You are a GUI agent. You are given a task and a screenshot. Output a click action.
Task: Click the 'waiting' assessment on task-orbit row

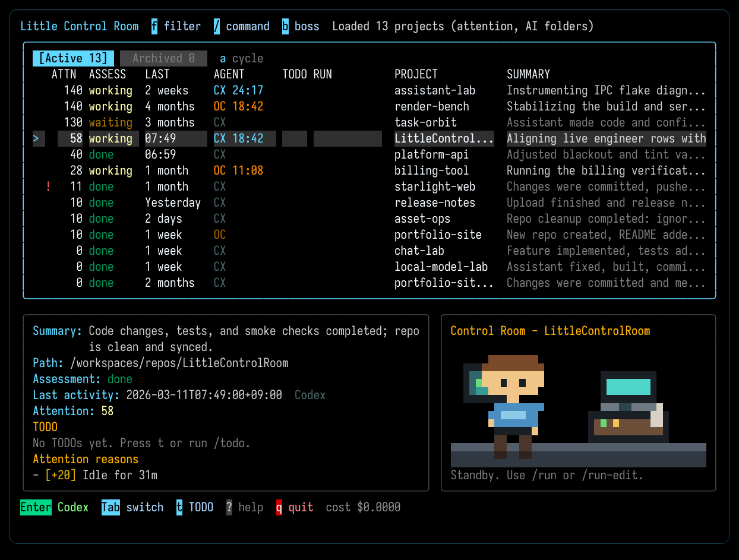[x=110, y=122]
